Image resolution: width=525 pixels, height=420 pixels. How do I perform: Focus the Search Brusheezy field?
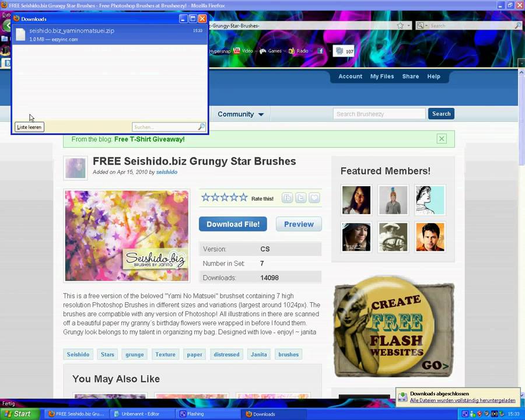(379, 114)
